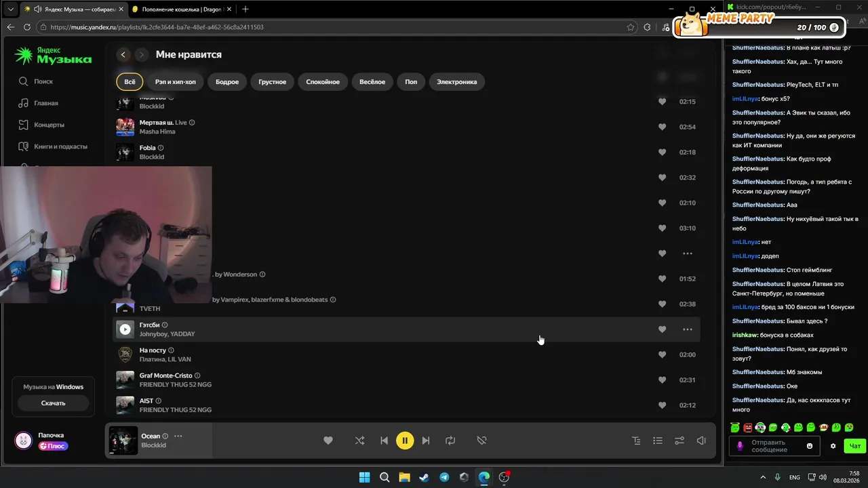Select the Электроника filter chip

point(456,82)
